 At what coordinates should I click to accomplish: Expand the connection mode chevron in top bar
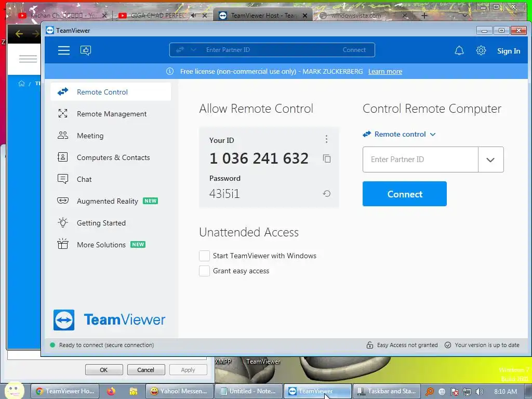tap(193, 50)
